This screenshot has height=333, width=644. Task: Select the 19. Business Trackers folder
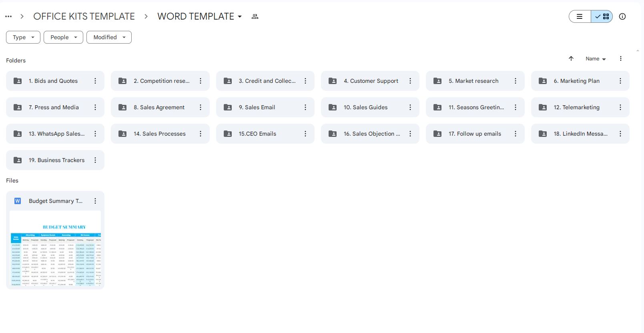click(x=56, y=160)
